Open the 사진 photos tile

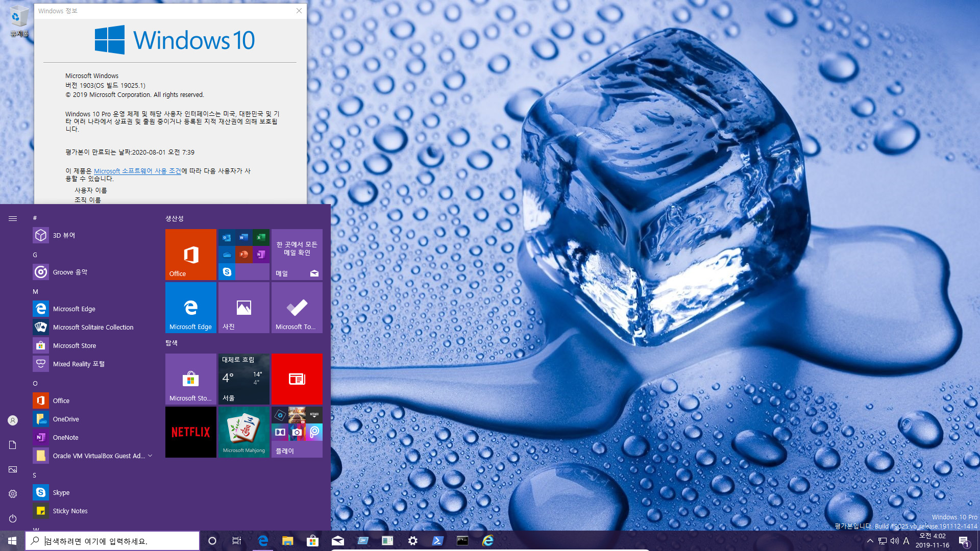(x=244, y=308)
